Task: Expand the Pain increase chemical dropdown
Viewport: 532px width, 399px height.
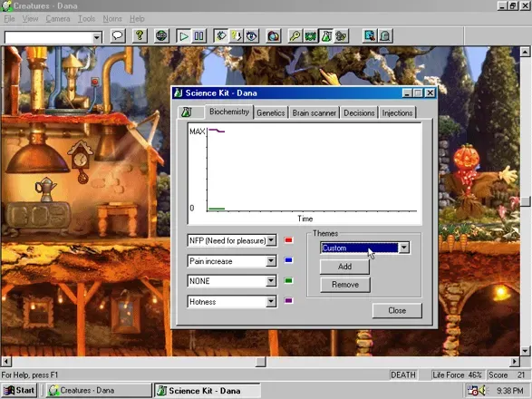Action: (271, 261)
